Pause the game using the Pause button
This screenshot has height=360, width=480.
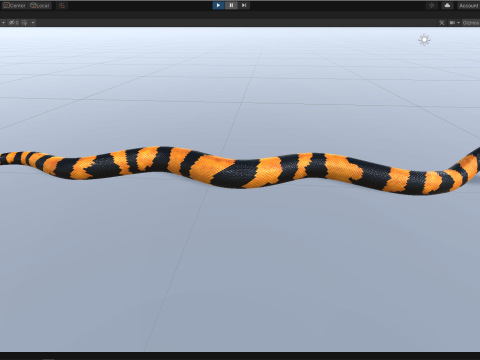[231, 5]
